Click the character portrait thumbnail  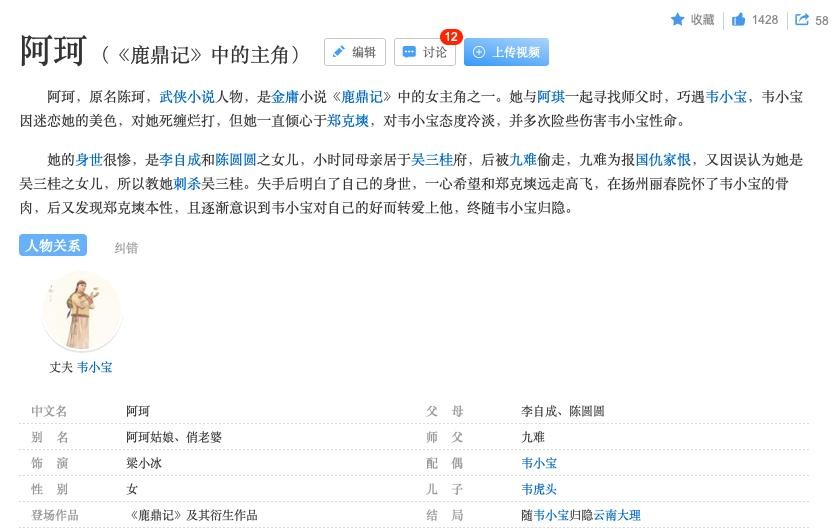pyautogui.click(x=82, y=312)
